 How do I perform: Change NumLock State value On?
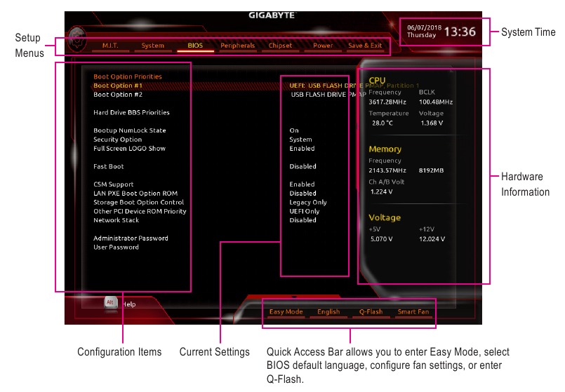294,130
